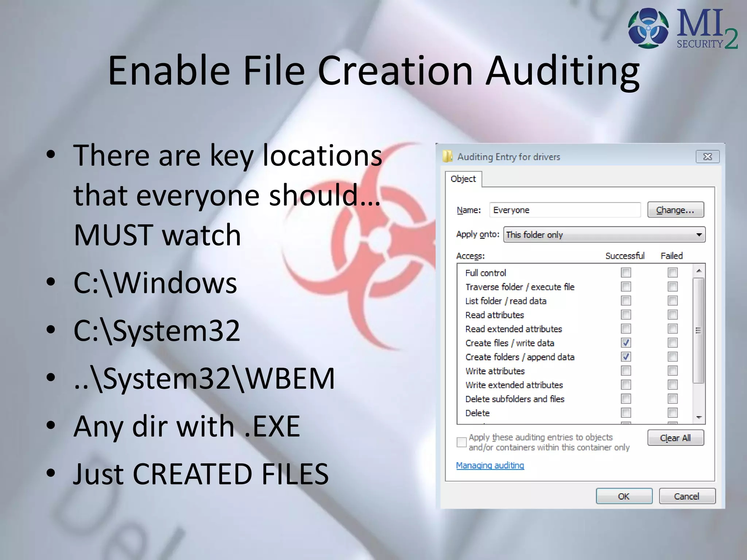747x560 pixels.
Task: Open the Managing auditing link
Action: (x=490, y=465)
